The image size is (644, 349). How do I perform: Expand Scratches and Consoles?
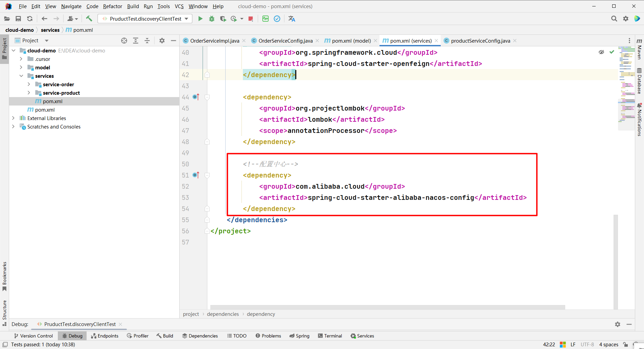click(14, 127)
